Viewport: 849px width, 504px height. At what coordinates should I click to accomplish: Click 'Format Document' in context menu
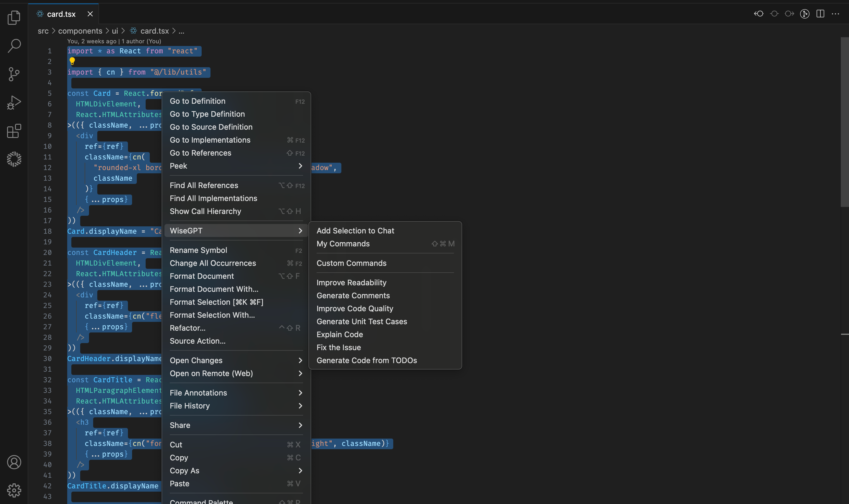[x=202, y=276]
